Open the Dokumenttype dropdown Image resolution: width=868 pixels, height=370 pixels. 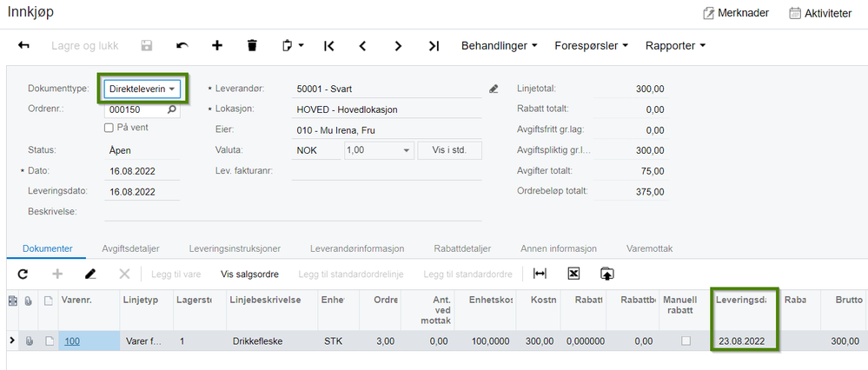(x=142, y=89)
